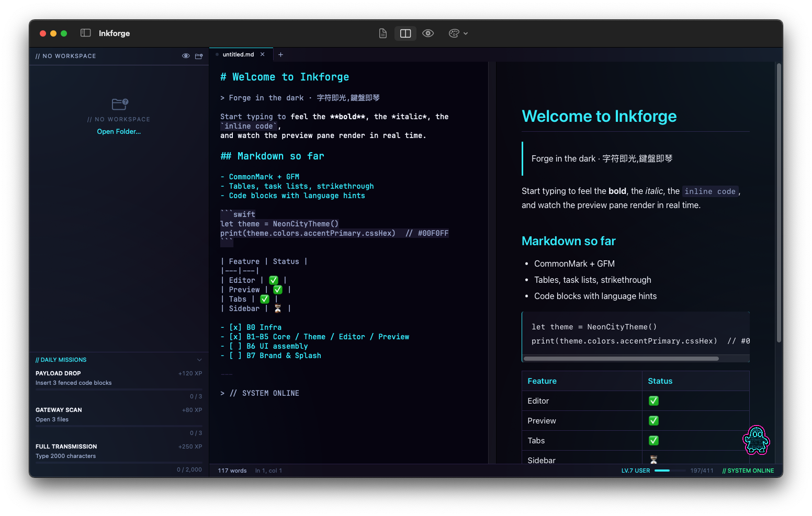Toggle sidebar eye visibility icon

[186, 56]
